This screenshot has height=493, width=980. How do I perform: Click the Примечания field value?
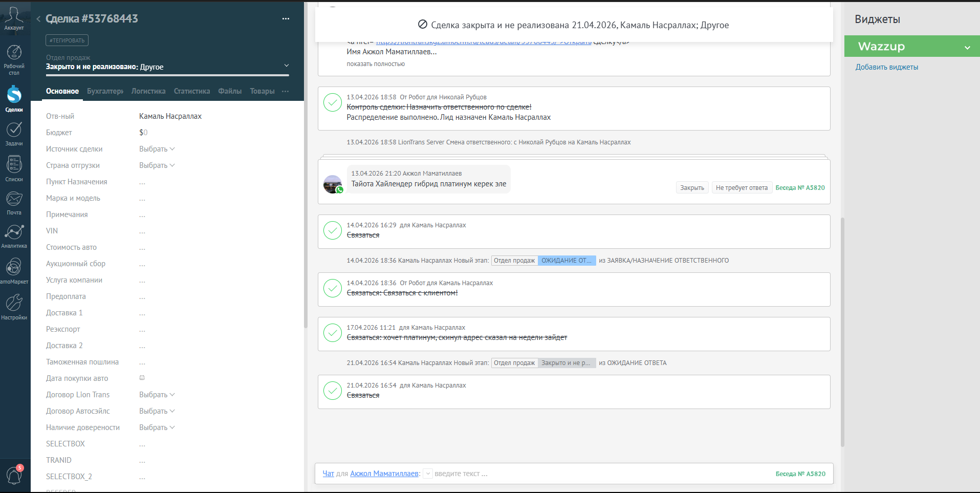coord(142,215)
